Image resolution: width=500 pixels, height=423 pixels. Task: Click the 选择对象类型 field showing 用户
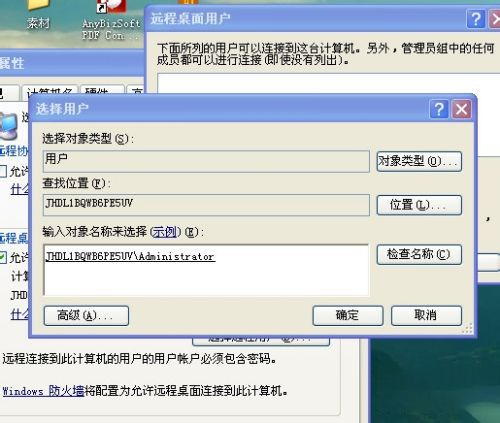pyautogui.click(x=206, y=161)
